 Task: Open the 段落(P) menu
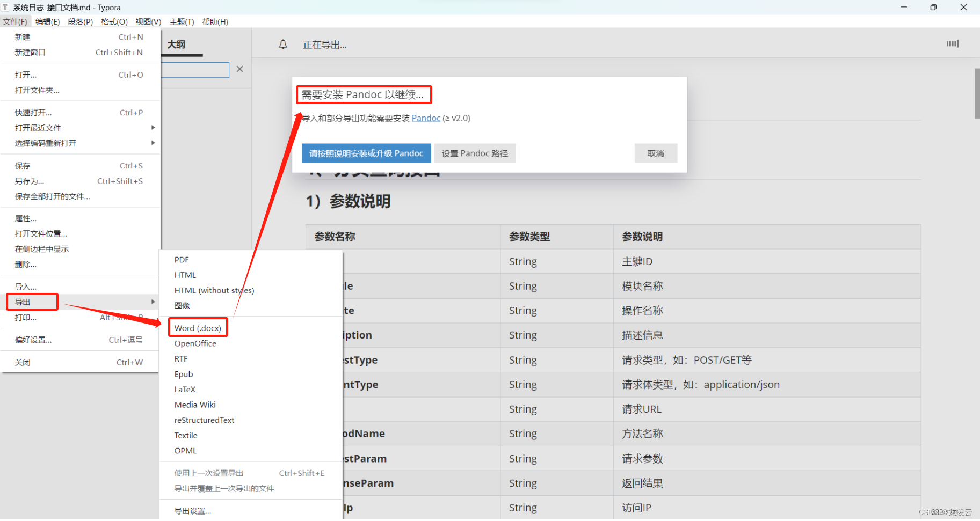click(80, 21)
